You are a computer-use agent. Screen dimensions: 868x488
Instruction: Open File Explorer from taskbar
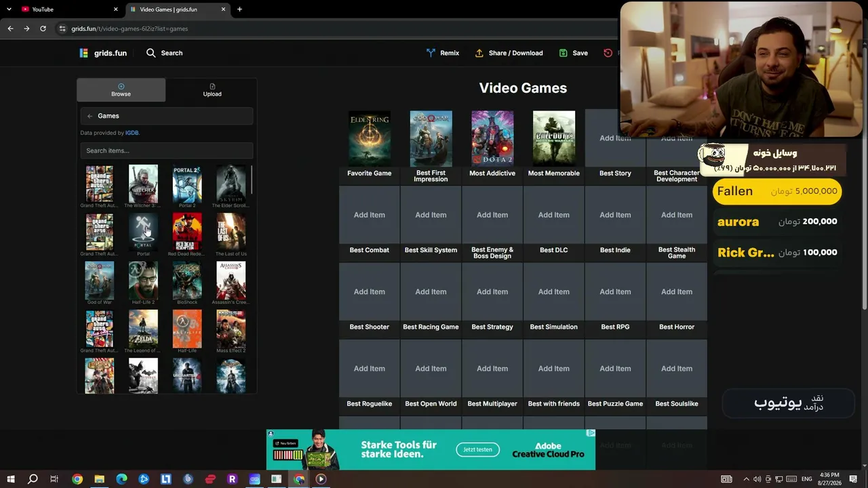pyautogui.click(x=99, y=479)
